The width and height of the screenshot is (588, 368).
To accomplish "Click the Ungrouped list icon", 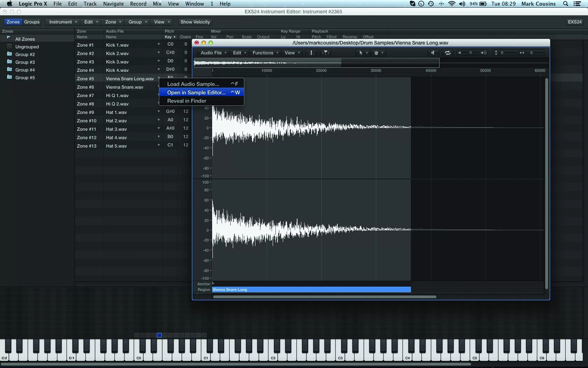I will coord(9,46).
